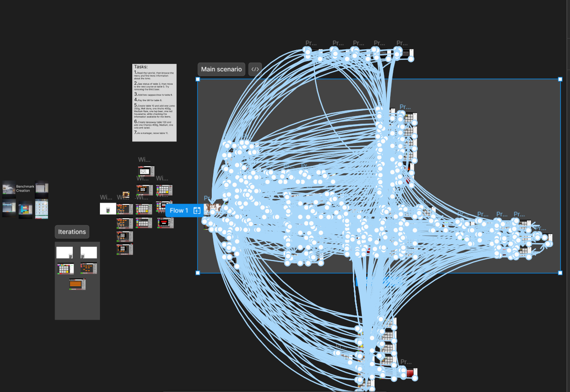The width and height of the screenshot is (570, 392).
Task: Click the top-right selection handle of Main scenario
Action: 560,79
